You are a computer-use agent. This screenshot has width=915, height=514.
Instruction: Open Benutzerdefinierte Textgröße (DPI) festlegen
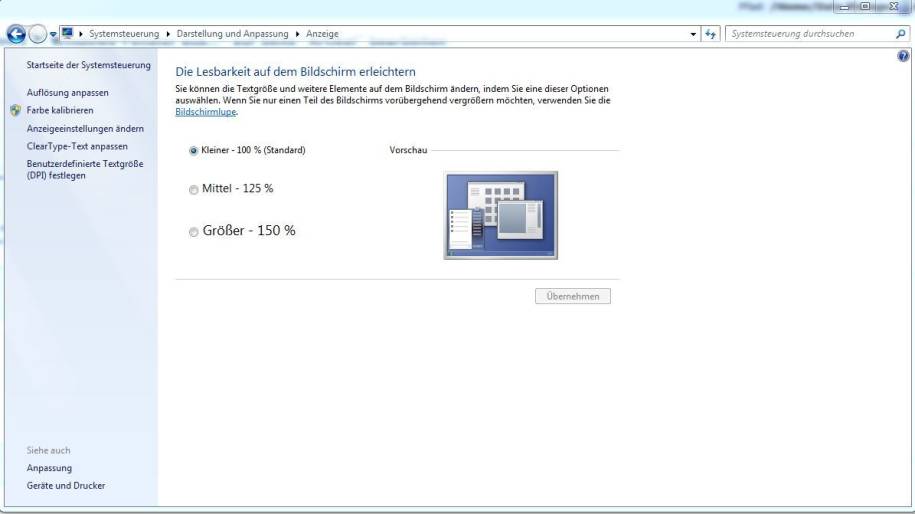(85, 169)
